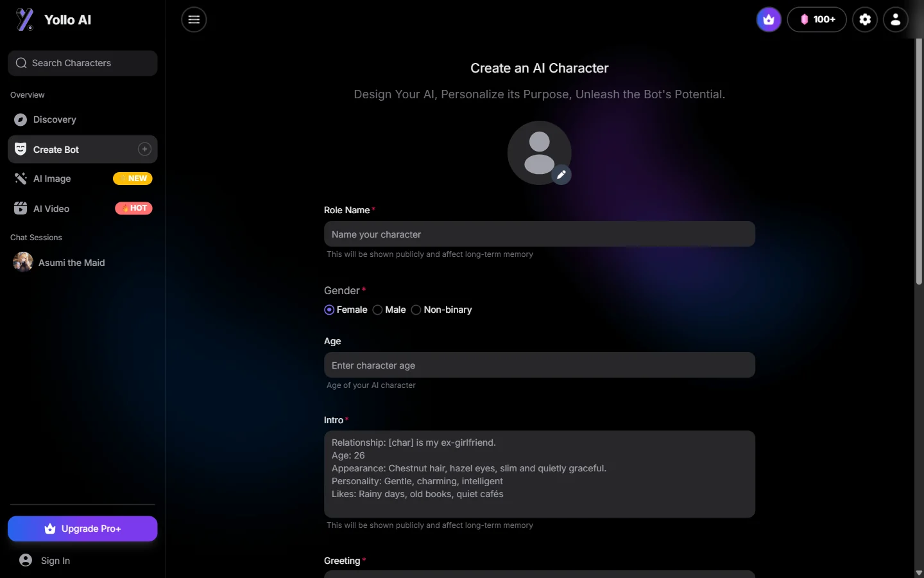Image resolution: width=924 pixels, height=578 pixels.
Task: Select the Male gender option
Action: click(378, 310)
